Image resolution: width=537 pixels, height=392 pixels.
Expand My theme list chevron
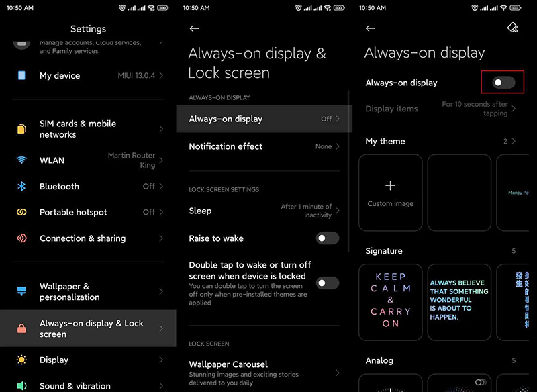click(x=514, y=142)
